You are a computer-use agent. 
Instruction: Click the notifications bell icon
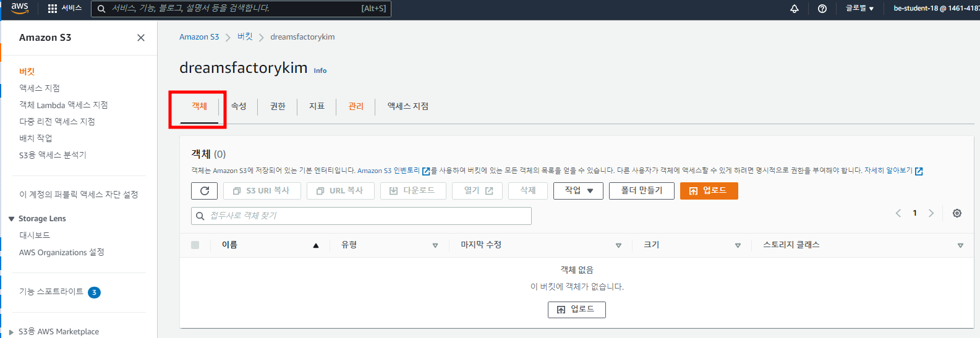795,9
